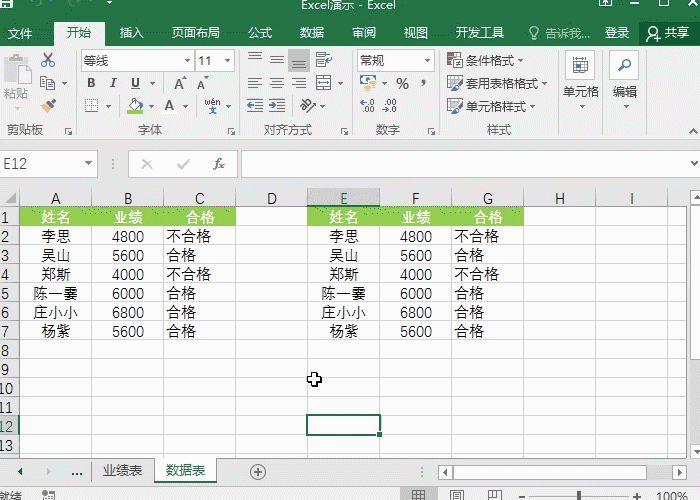Apply fill color bucket icon

pyautogui.click(x=135, y=106)
